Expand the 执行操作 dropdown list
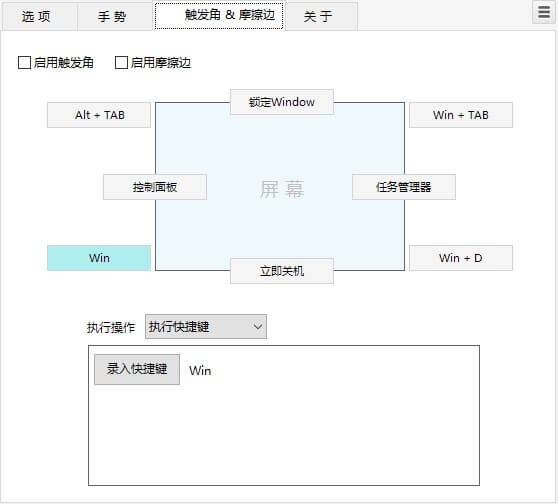Viewport: 558px width, 504px height. tap(206, 327)
